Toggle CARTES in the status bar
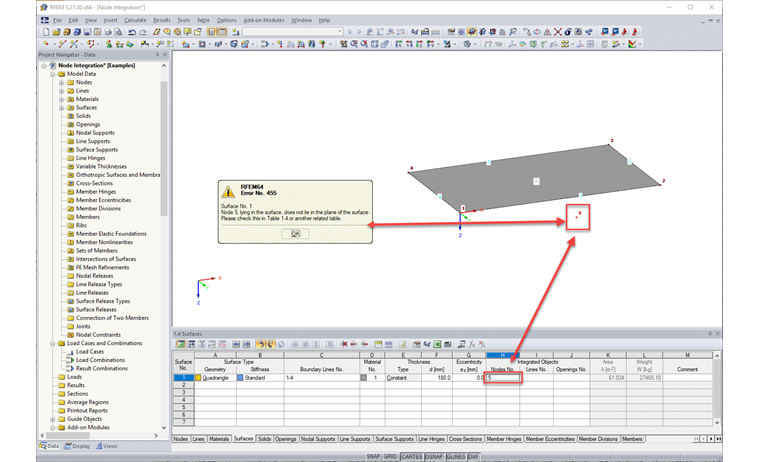 412,457
